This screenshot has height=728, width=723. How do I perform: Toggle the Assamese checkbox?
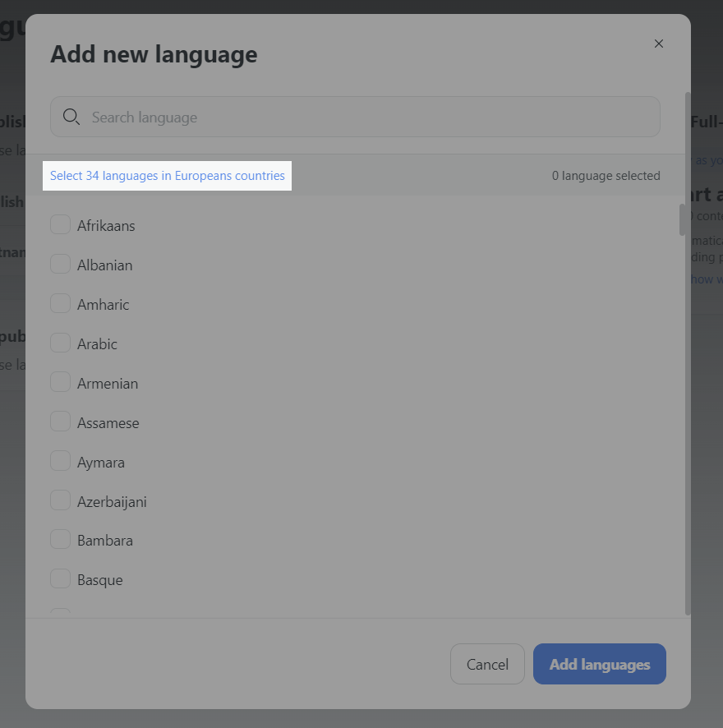(61, 422)
